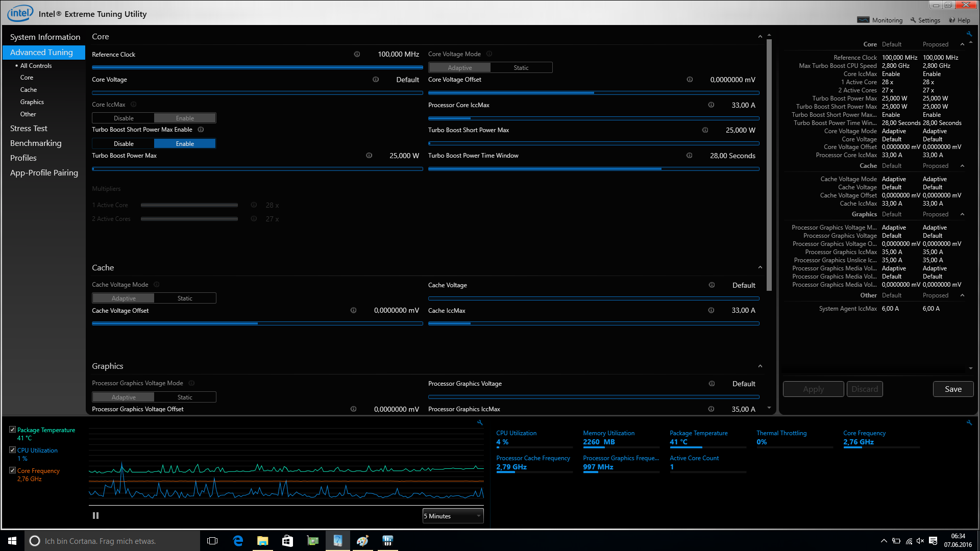Image resolution: width=980 pixels, height=551 pixels.
Task: Toggle CPU Utilization graph checkbox
Action: point(12,450)
